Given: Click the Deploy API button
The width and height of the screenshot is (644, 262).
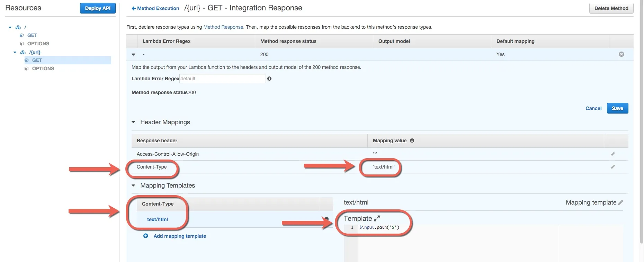Looking at the screenshot, I should [x=98, y=8].
